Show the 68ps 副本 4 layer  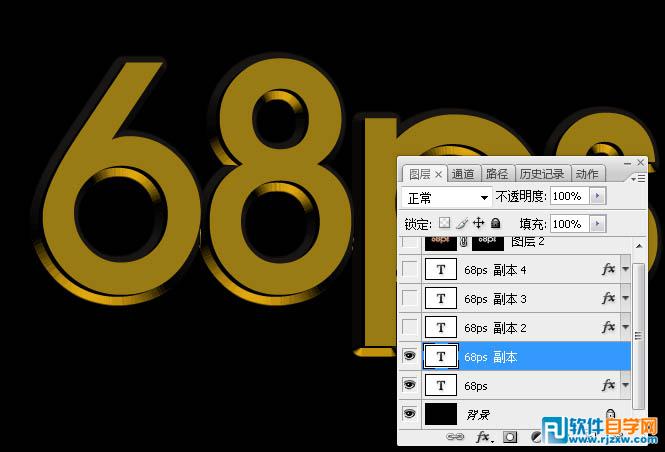click(x=409, y=269)
